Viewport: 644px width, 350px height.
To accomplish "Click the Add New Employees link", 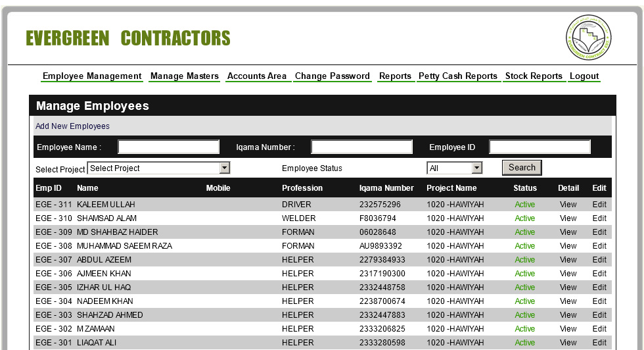I will [x=72, y=126].
